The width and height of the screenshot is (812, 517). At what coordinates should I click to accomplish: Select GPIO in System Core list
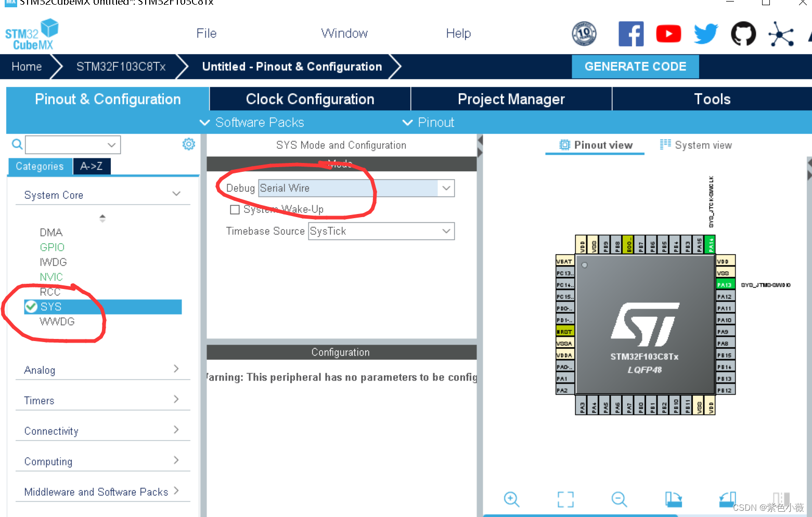52,247
